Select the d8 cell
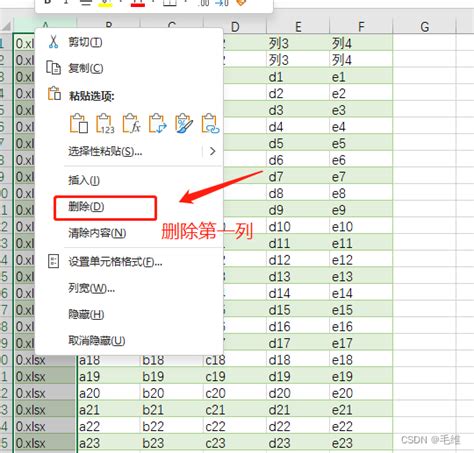The image size is (474, 453). pyautogui.click(x=298, y=193)
